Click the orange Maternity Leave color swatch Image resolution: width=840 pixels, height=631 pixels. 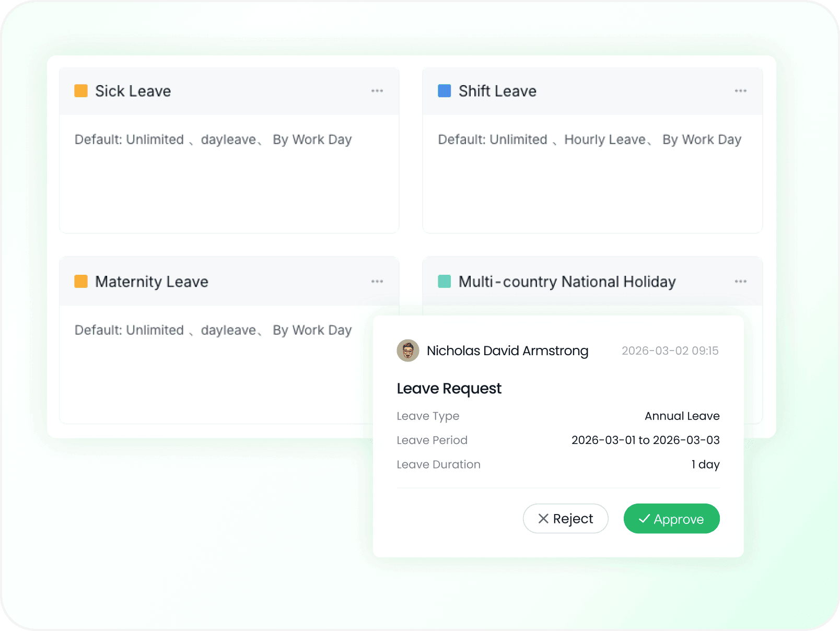click(81, 282)
